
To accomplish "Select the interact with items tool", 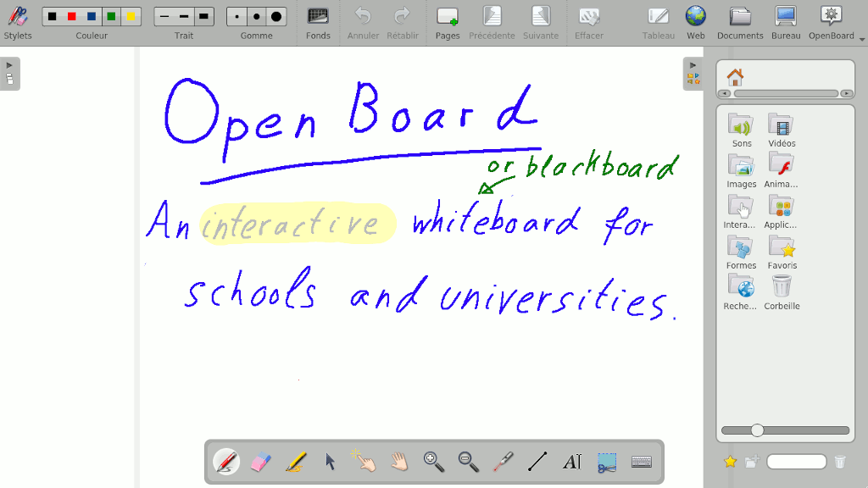I will coord(364,462).
